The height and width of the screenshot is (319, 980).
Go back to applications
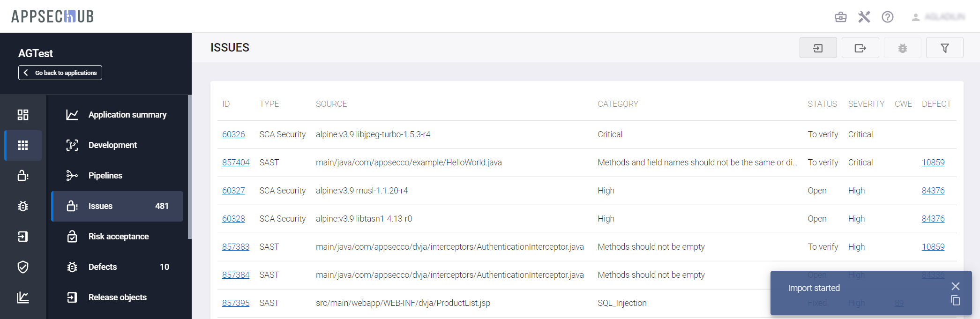coord(60,73)
